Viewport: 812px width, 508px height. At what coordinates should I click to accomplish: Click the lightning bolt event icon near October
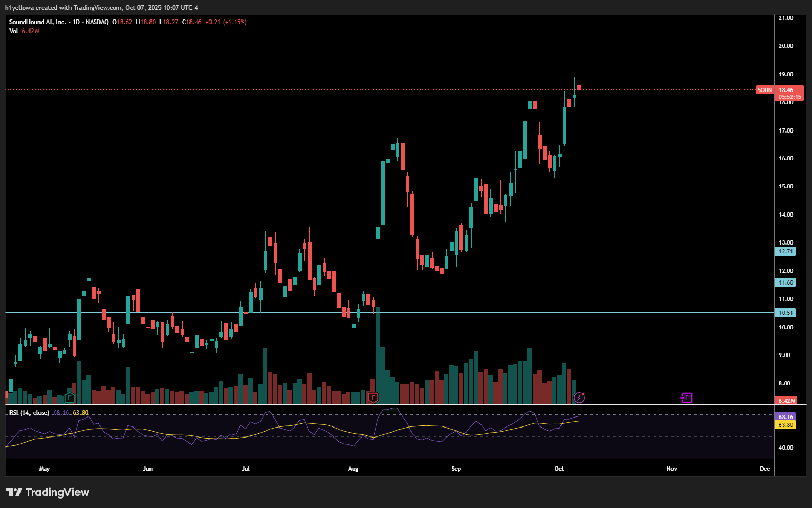(x=579, y=398)
